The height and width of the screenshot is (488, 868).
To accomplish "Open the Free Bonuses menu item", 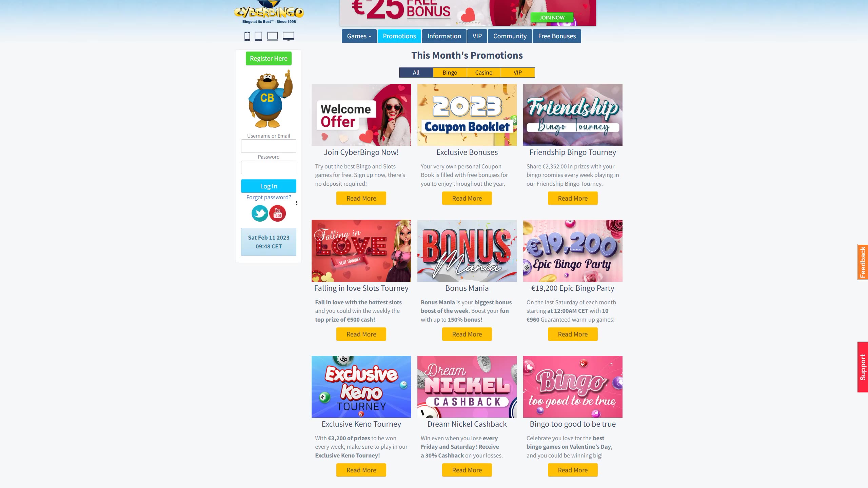I will [x=557, y=36].
